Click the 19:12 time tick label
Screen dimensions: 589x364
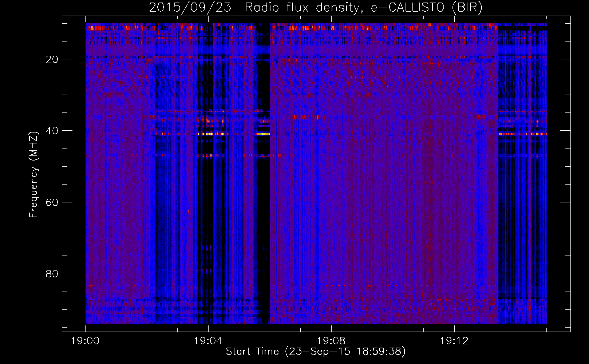click(454, 341)
